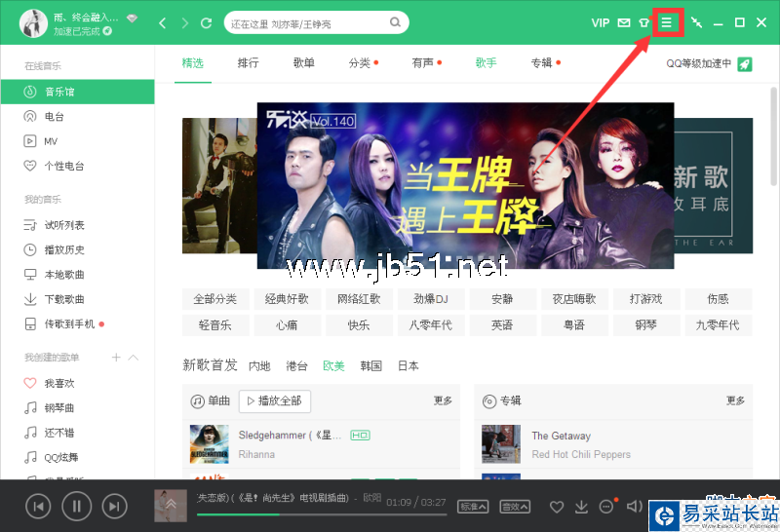Switch to the 分类 tab
Viewport: 780px width, 532px height.
pos(359,63)
